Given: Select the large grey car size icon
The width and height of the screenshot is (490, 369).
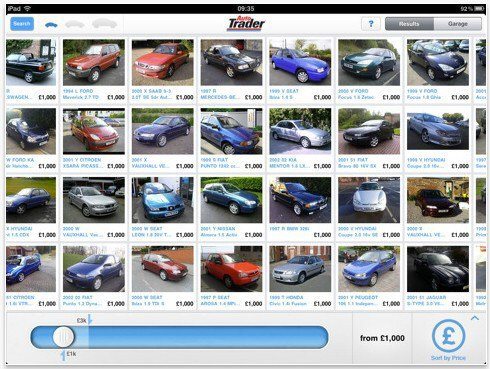Looking at the screenshot, I should (104, 24).
